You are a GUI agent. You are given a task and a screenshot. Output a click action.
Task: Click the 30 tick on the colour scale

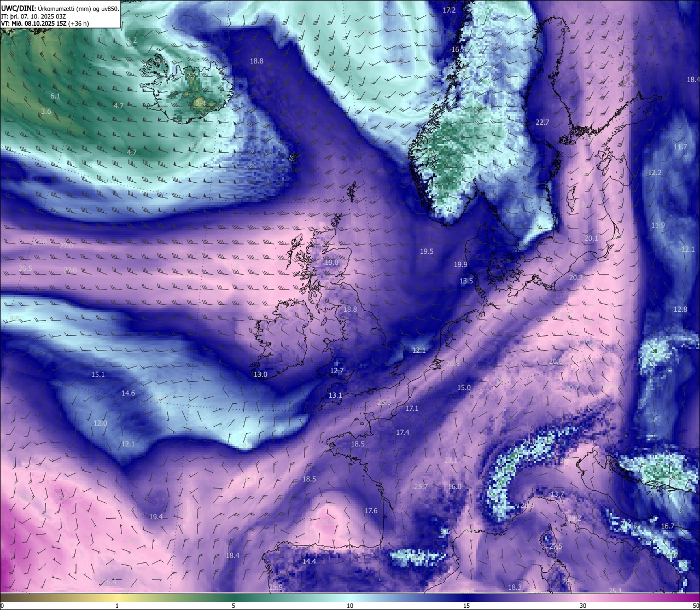(583, 606)
